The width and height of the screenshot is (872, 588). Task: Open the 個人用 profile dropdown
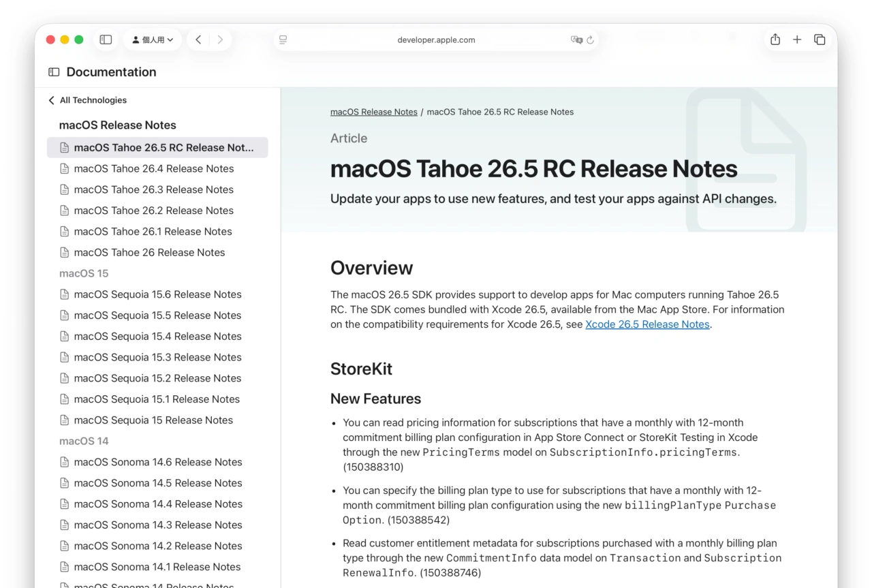pos(153,40)
